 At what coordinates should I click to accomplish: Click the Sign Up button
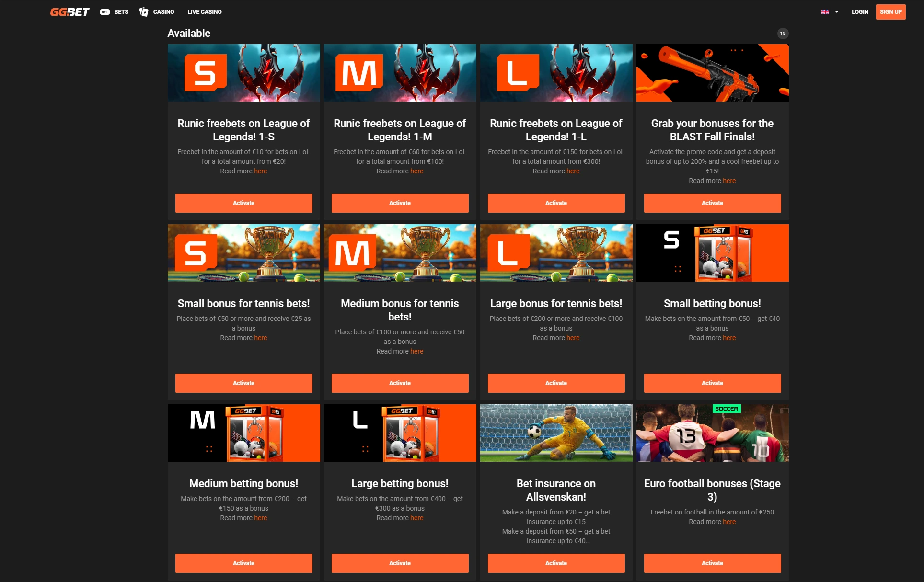coord(890,12)
